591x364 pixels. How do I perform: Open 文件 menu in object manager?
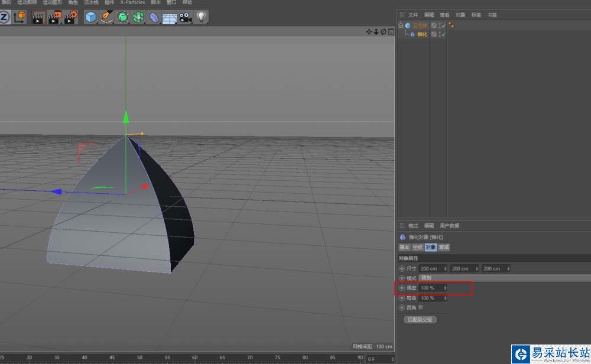(413, 15)
